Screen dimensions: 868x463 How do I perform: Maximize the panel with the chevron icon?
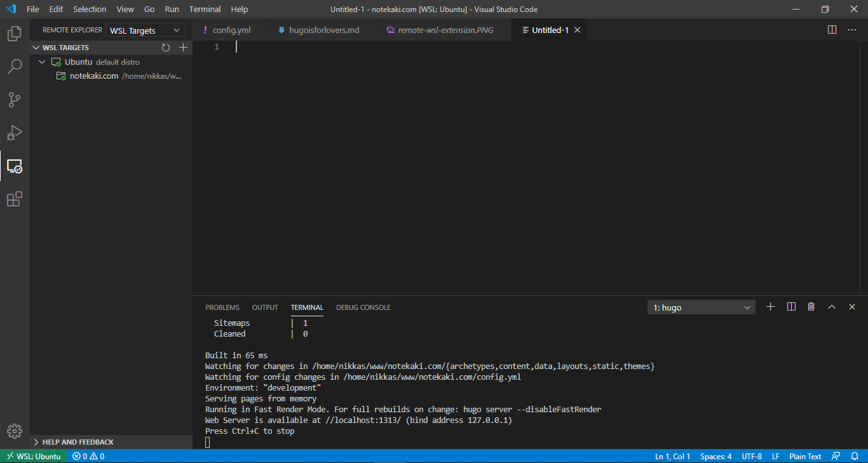tap(832, 306)
